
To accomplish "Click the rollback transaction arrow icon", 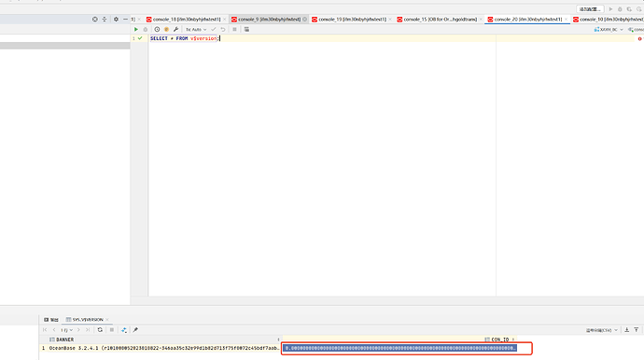I will [x=223, y=30].
